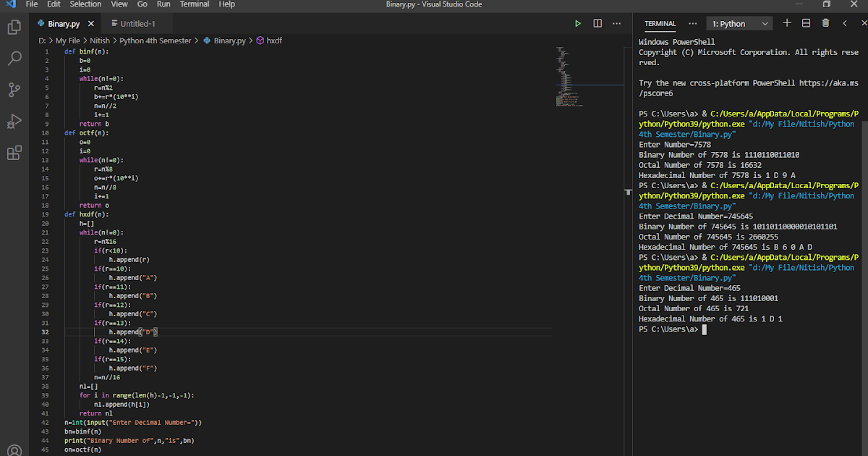
Task: Open the Explorer view in activity bar
Action: pyautogui.click(x=14, y=28)
